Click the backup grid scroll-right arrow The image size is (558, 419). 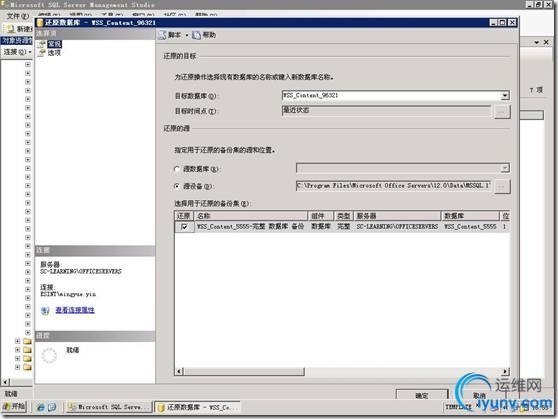(505, 372)
